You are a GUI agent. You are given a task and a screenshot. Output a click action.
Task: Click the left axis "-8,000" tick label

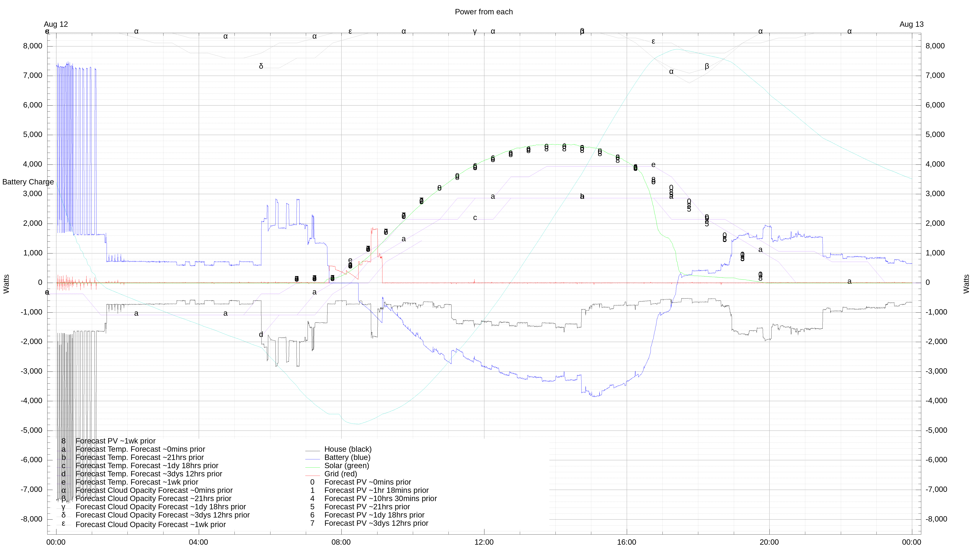(32, 519)
